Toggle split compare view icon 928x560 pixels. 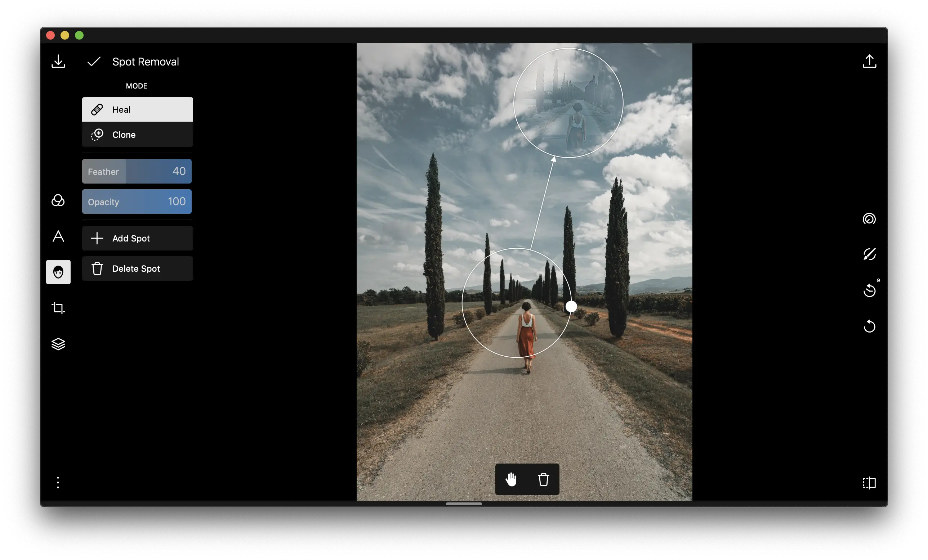coord(869,483)
